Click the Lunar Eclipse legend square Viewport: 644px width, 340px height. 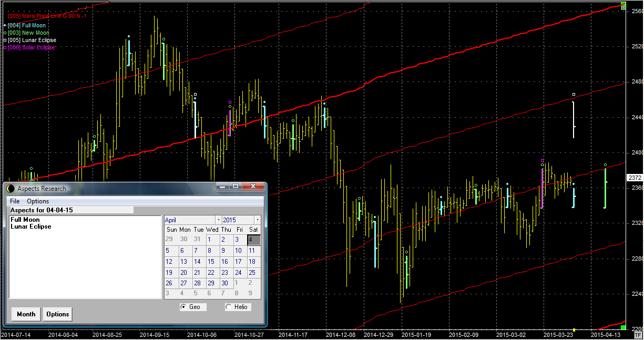[5, 40]
